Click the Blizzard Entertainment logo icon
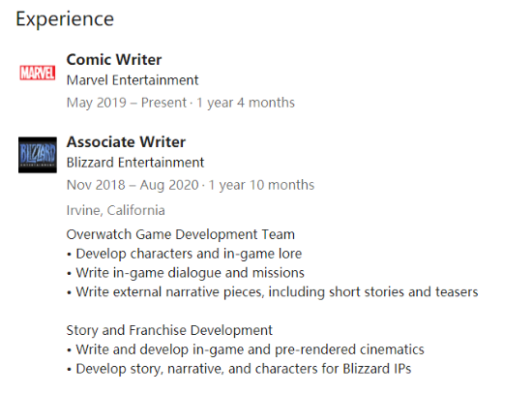Image resolution: width=532 pixels, height=394 pixels. [38, 155]
